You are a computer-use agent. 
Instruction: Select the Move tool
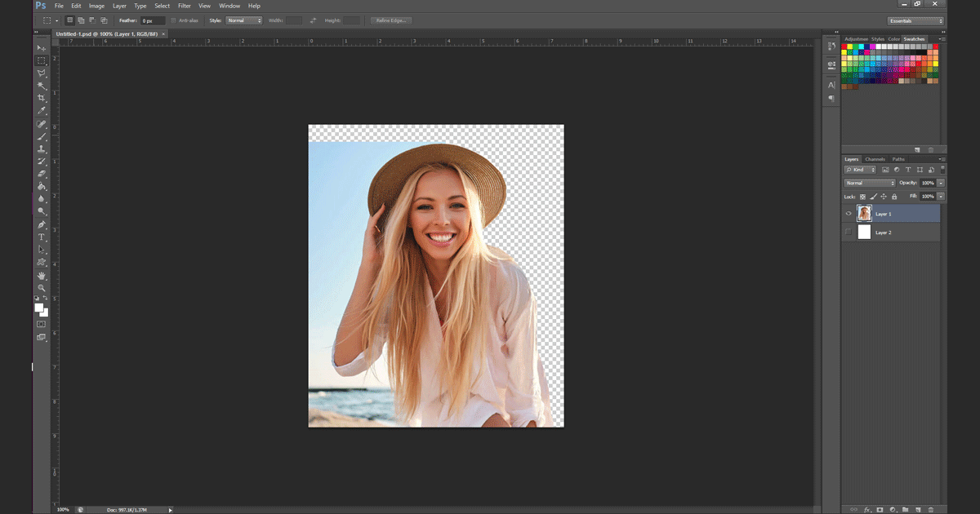click(x=42, y=48)
